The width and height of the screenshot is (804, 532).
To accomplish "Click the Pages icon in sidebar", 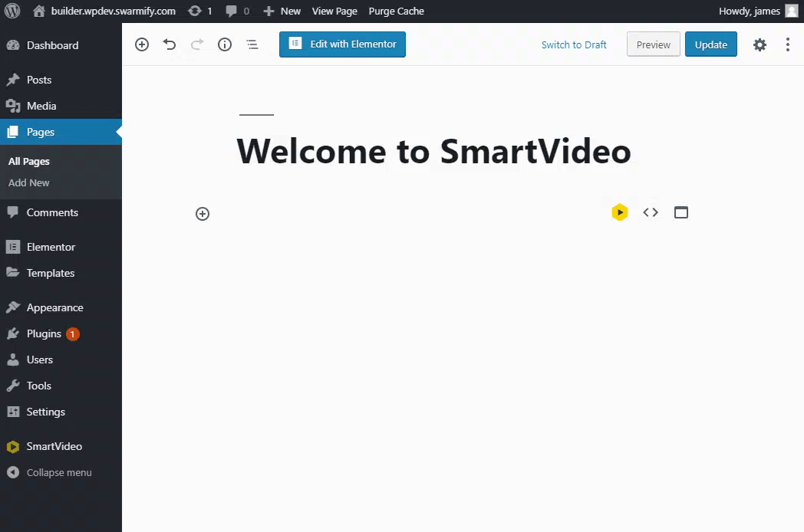I will pyautogui.click(x=13, y=132).
